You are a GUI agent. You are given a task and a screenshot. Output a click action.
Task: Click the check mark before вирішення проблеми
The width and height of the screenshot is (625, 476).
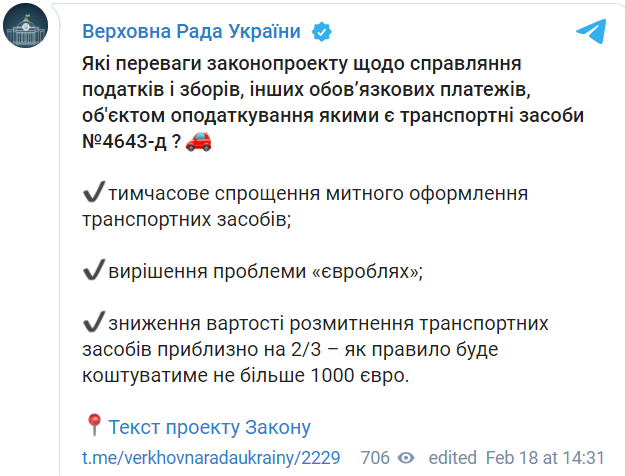click(94, 270)
